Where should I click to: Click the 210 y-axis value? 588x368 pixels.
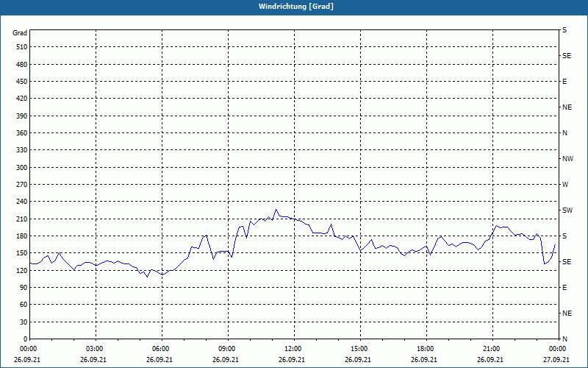(22, 219)
